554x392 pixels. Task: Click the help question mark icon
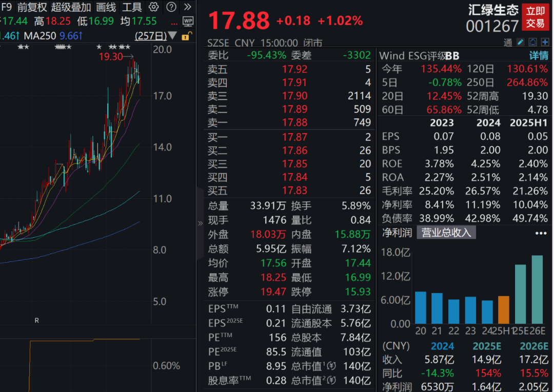click(x=171, y=7)
